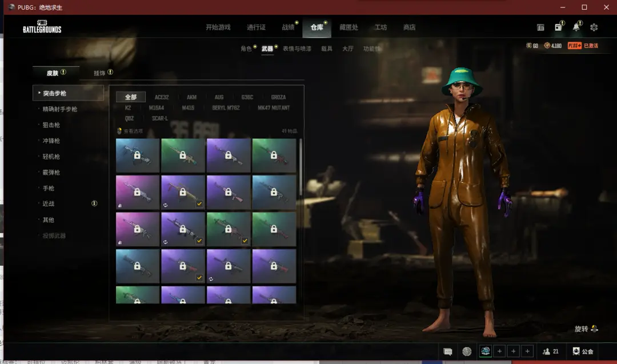
Task: Open the notifications bell icon
Action: pos(576,27)
